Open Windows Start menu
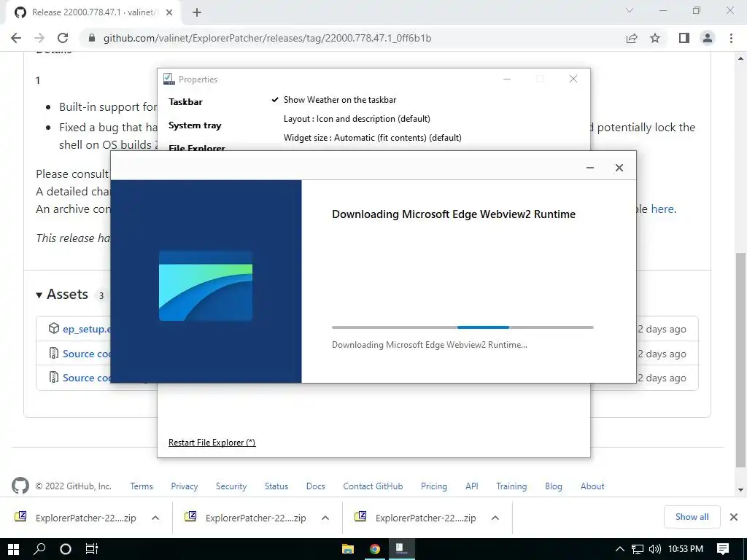The height and width of the screenshot is (560, 747). point(13,549)
